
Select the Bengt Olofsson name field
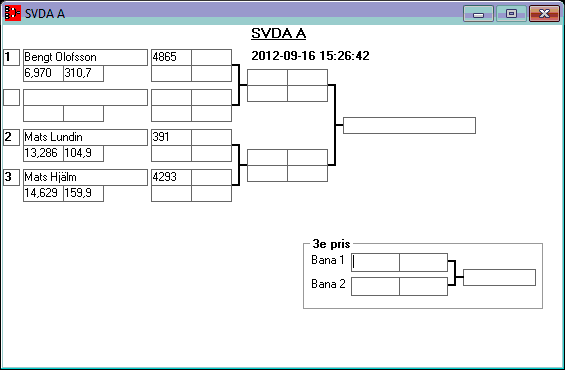pos(85,57)
